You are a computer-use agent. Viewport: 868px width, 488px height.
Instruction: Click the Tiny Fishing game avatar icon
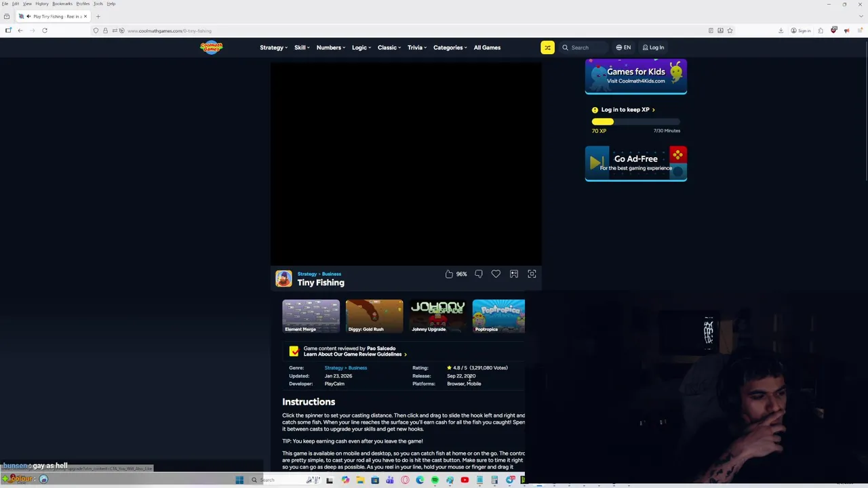point(283,279)
